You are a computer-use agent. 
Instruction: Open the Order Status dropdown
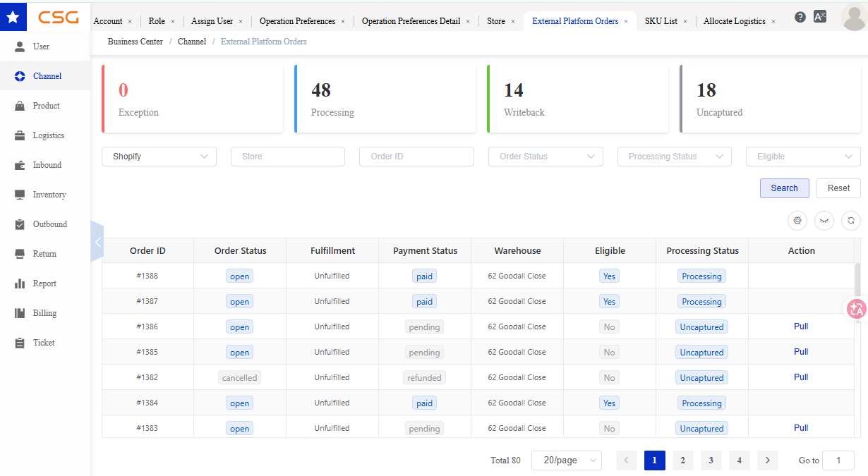(x=545, y=157)
